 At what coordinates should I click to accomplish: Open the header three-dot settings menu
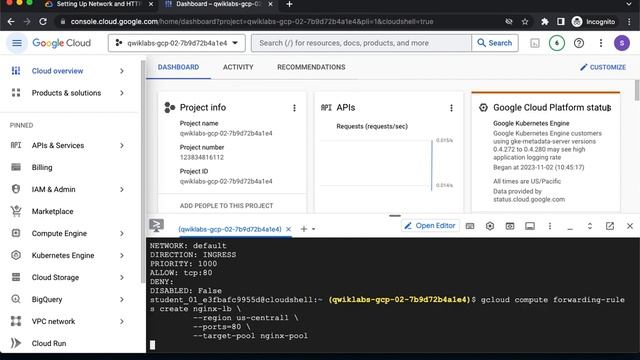click(601, 43)
